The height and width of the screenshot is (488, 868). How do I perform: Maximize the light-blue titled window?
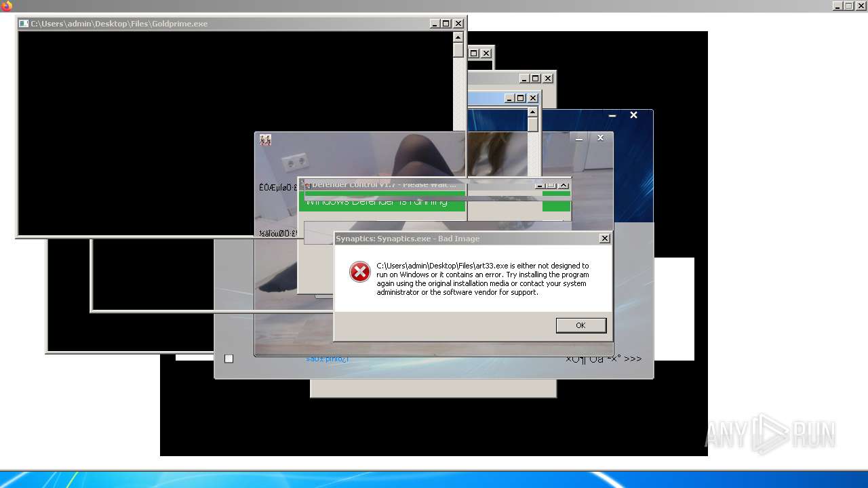(x=521, y=98)
